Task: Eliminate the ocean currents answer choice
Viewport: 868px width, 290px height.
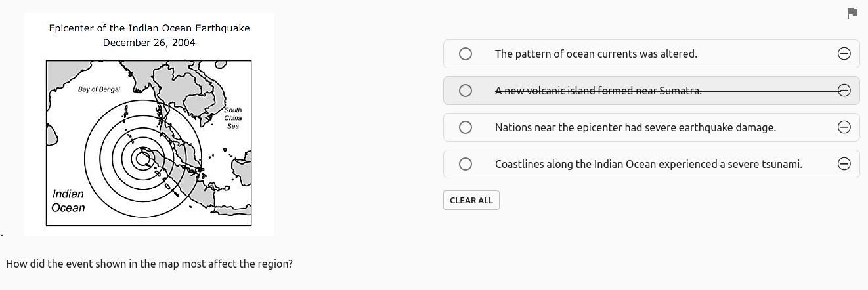Action: coord(844,54)
